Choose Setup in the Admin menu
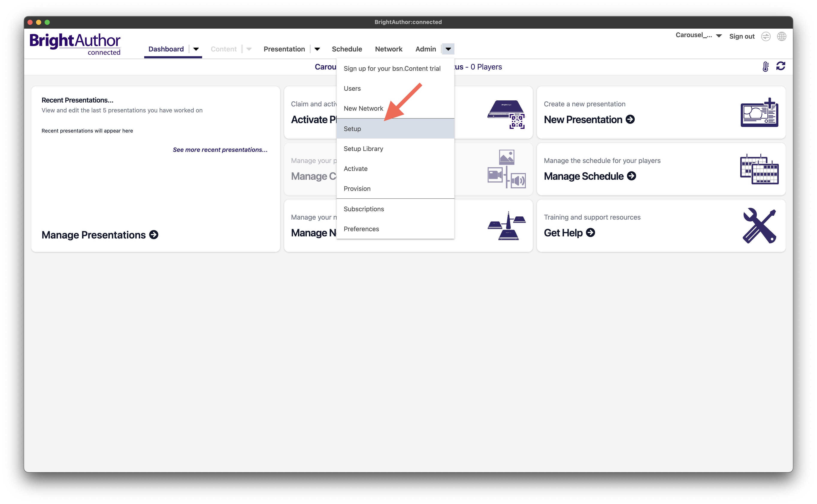 click(395, 129)
